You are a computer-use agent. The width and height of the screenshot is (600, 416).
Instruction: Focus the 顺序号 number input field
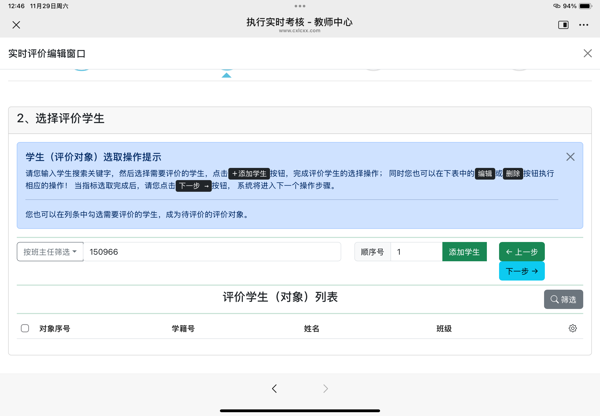coord(415,252)
